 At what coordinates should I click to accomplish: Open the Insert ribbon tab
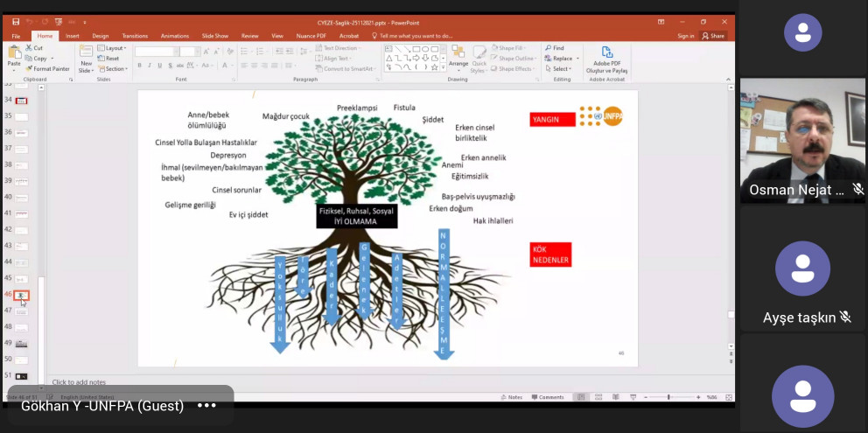tap(73, 36)
